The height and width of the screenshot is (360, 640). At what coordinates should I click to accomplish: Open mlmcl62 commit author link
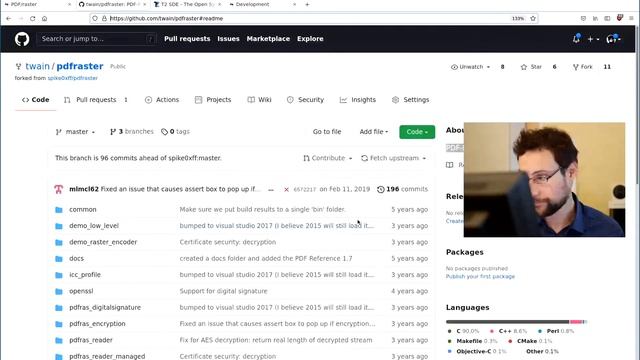pos(84,189)
